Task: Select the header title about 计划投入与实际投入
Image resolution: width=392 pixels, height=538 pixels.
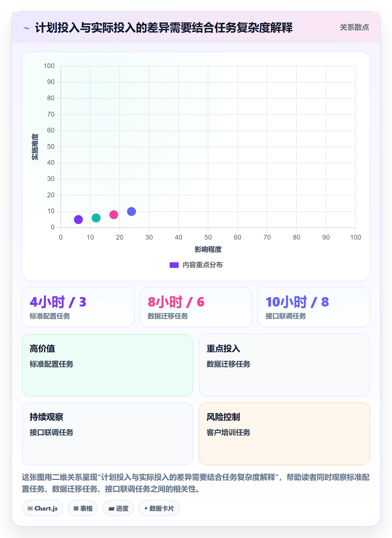Action: tap(164, 28)
